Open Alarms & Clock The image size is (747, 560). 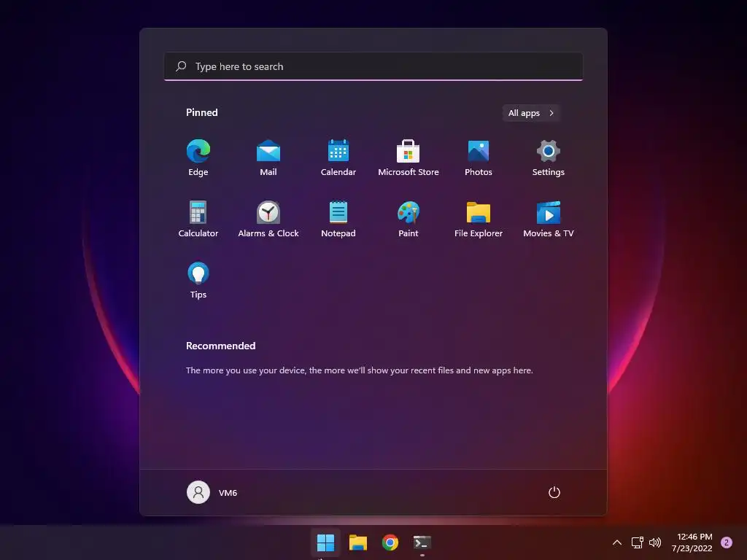click(x=268, y=219)
